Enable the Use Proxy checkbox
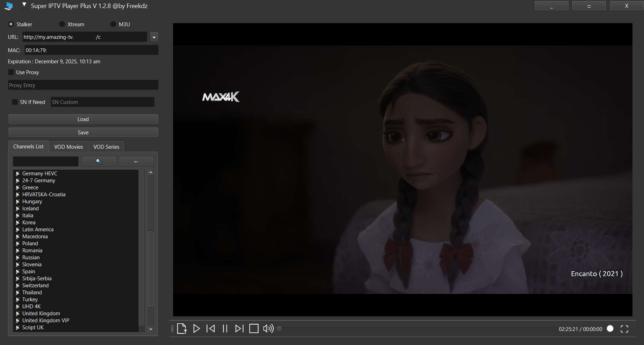Image resolution: width=644 pixels, height=345 pixels. pyautogui.click(x=11, y=72)
